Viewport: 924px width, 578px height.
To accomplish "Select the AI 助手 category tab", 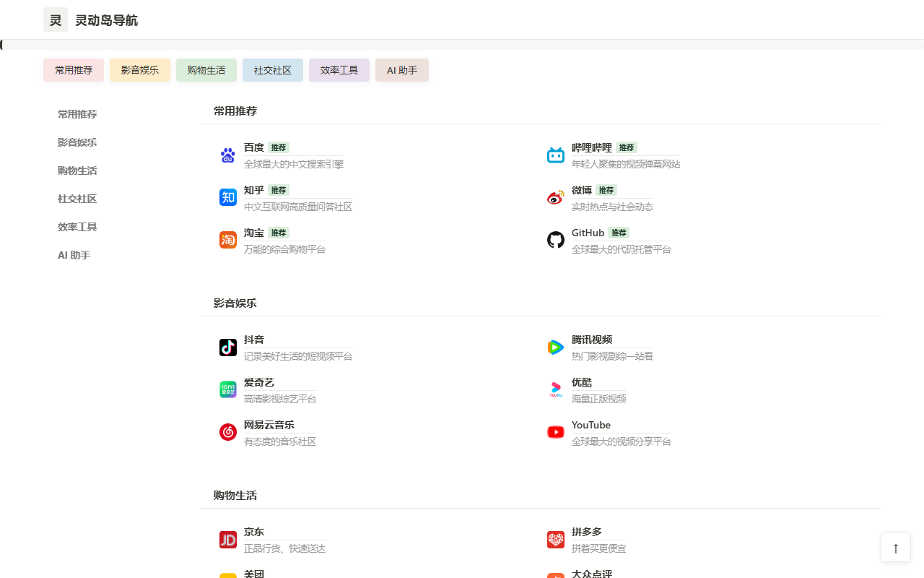I will pos(402,70).
